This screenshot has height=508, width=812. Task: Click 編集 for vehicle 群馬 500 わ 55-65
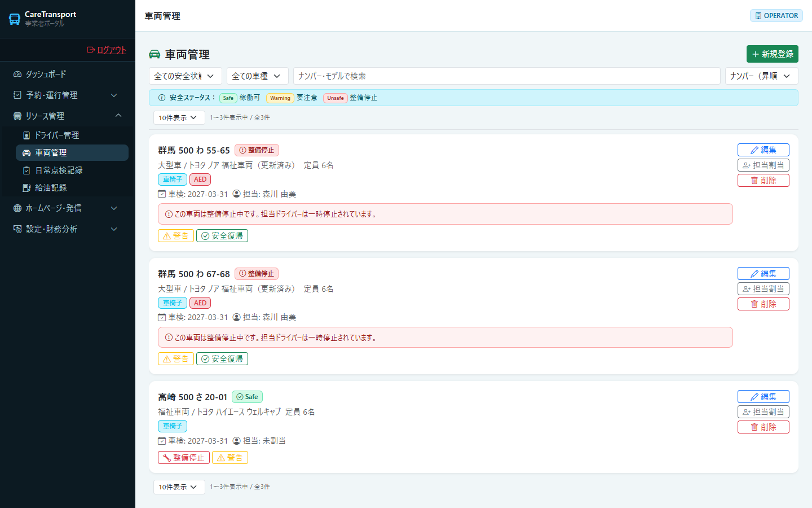click(x=763, y=150)
